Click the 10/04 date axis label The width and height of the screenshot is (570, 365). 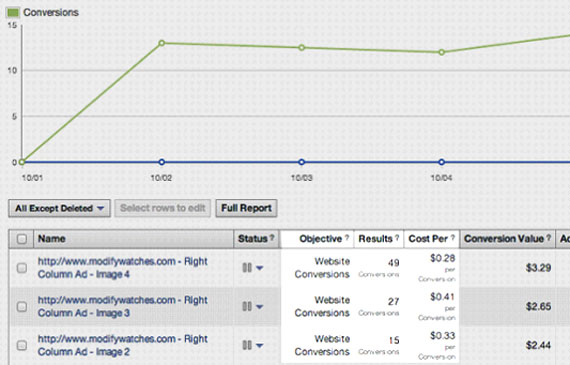pyautogui.click(x=441, y=178)
